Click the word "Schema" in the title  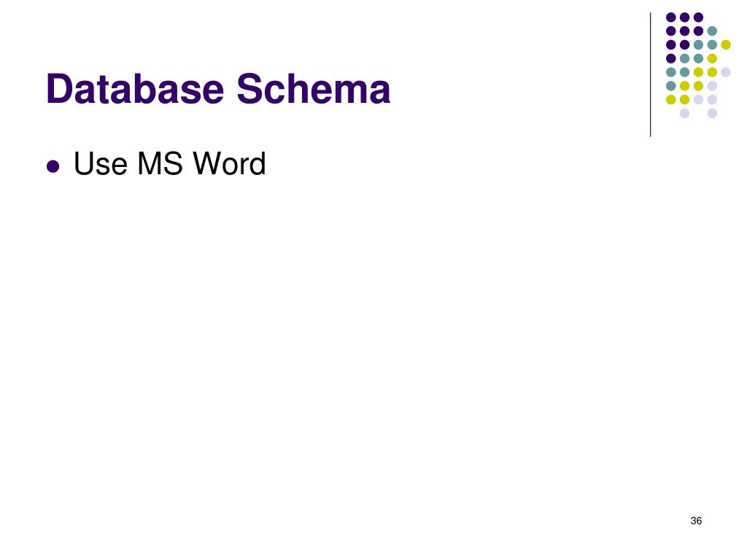314,88
